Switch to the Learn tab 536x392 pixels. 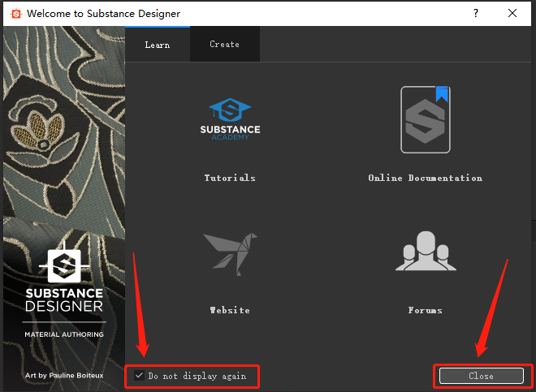click(x=158, y=45)
